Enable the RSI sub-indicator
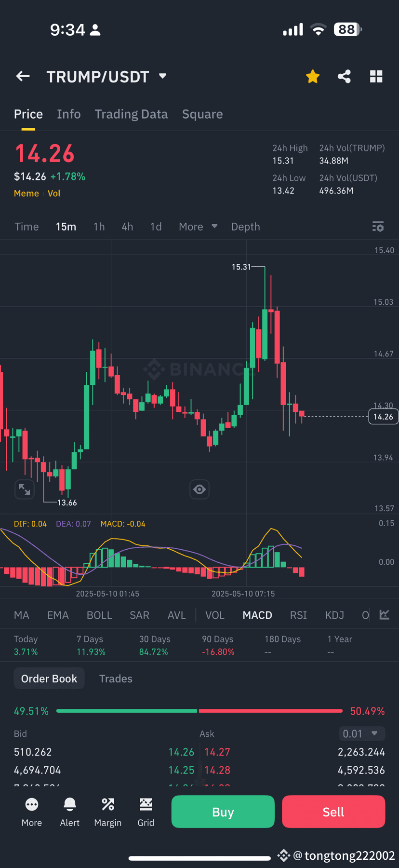 click(298, 615)
